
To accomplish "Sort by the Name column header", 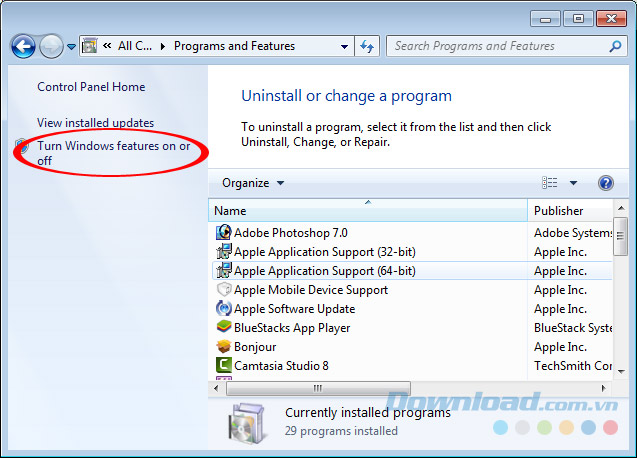I will [x=368, y=211].
